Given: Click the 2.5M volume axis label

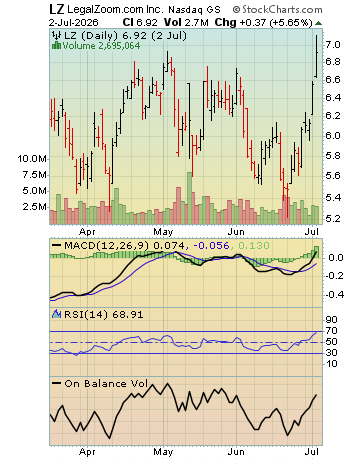Looking at the screenshot, I should pyautogui.click(x=35, y=206).
